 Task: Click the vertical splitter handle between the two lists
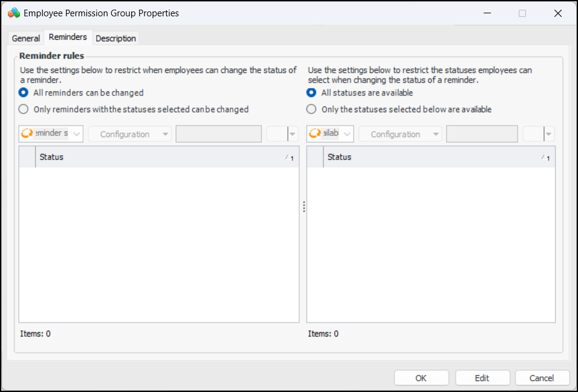pos(304,207)
